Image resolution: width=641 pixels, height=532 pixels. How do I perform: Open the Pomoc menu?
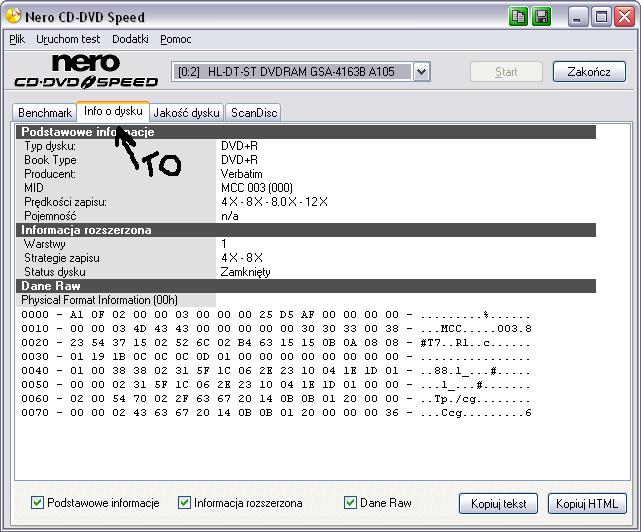pyautogui.click(x=176, y=39)
